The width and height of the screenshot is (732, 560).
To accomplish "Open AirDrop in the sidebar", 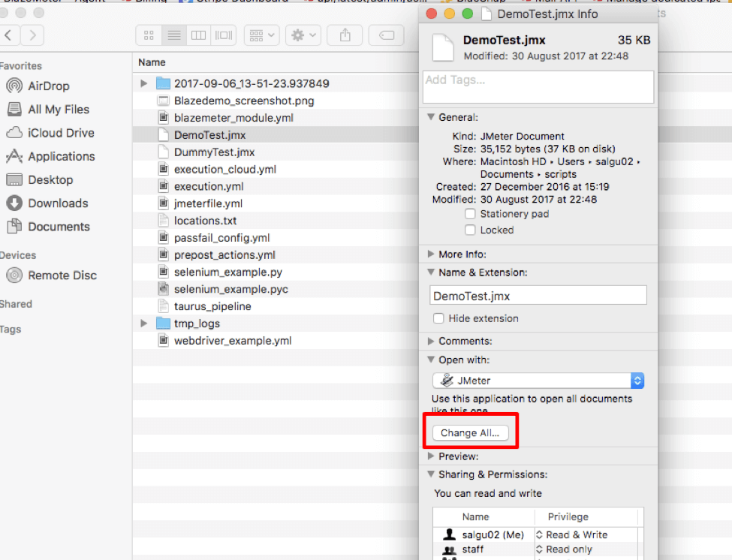I will click(x=49, y=86).
